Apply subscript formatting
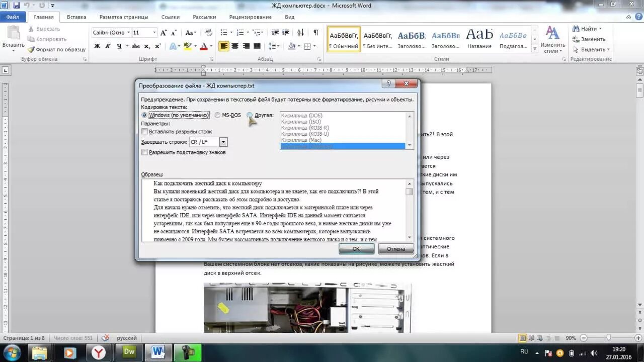The image size is (644, 362). point(147,46)
